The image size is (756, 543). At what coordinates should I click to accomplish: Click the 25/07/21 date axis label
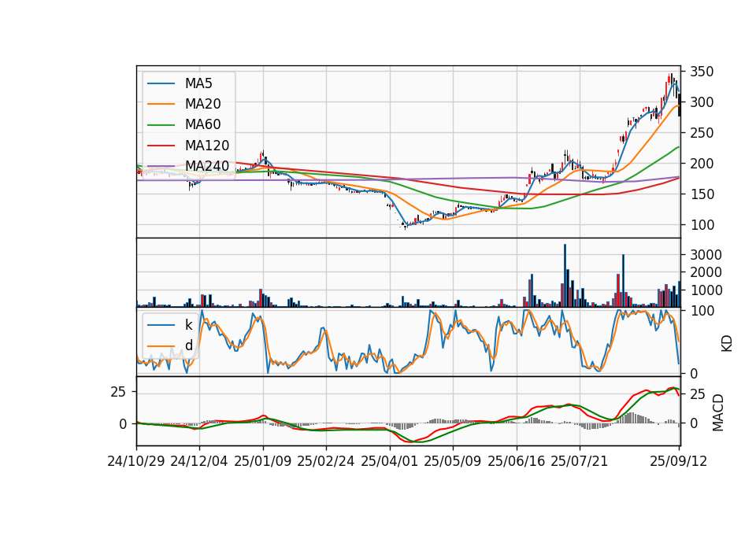(580, 461)
